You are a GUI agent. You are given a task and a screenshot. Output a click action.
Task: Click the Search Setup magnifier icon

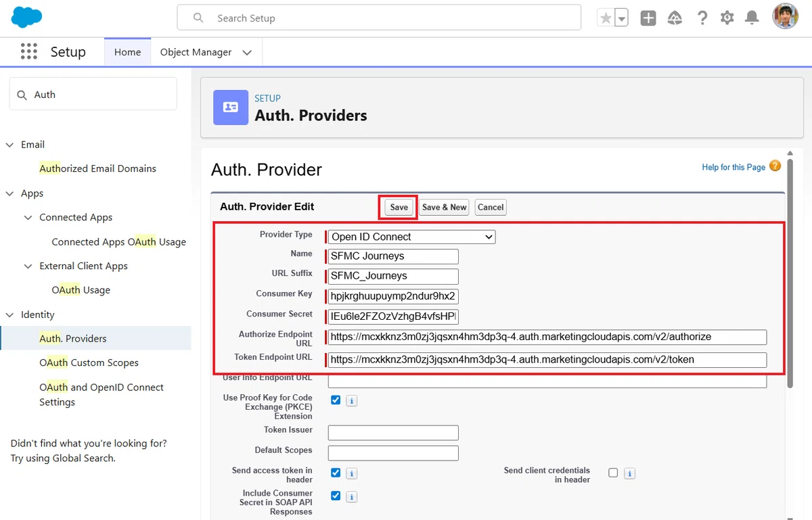(198, 18)
